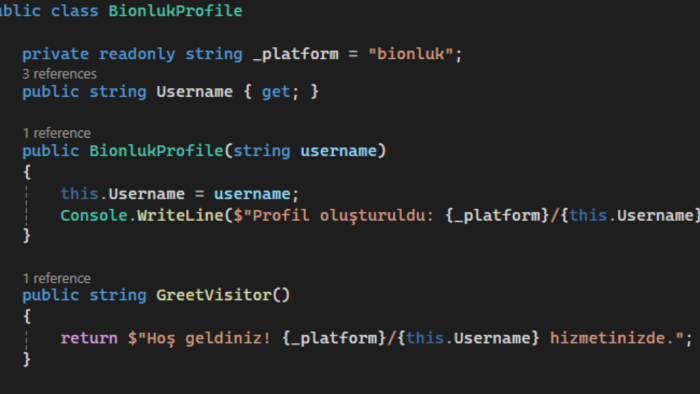Click the return keyword

coord(89,338)
